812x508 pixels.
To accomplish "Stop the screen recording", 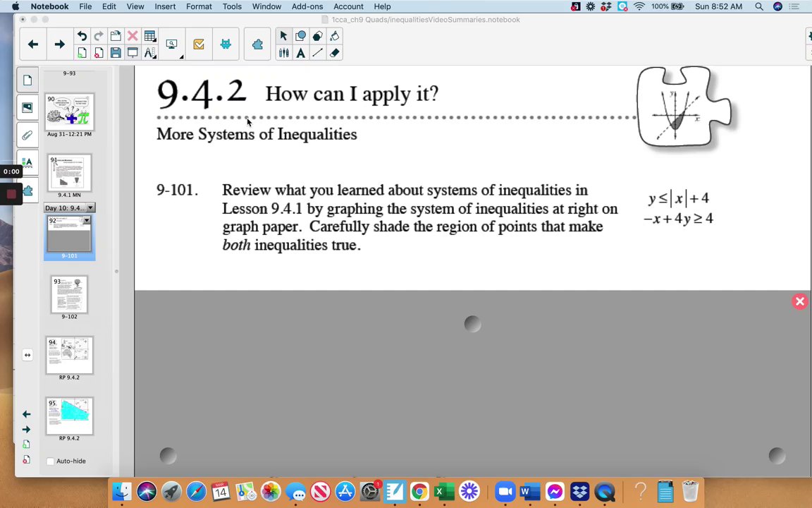I will [x=11, y=195].
